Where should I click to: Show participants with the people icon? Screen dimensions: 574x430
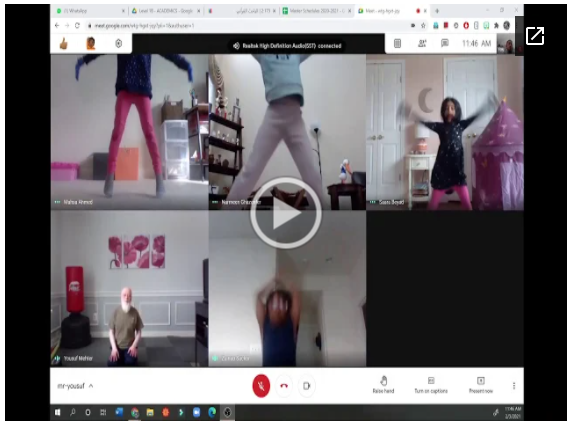[422, 44]
